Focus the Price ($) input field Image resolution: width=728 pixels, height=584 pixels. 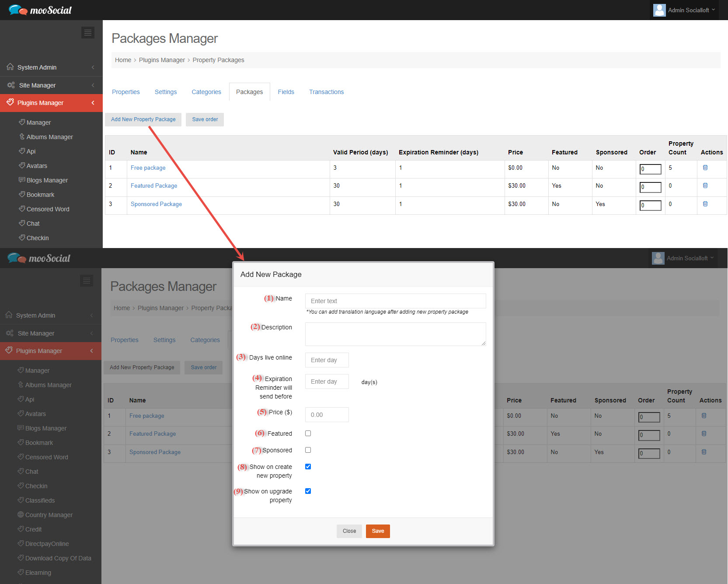(327, 415)
